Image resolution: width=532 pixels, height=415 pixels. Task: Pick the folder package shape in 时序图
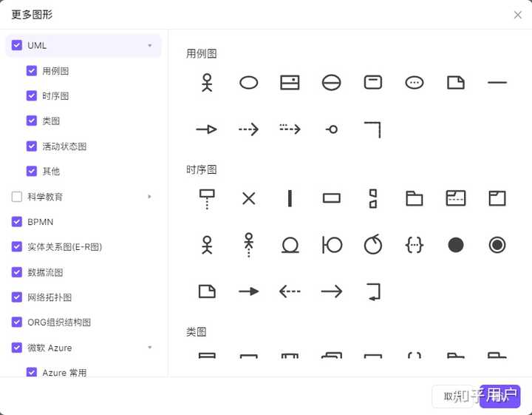coord(415,198)
